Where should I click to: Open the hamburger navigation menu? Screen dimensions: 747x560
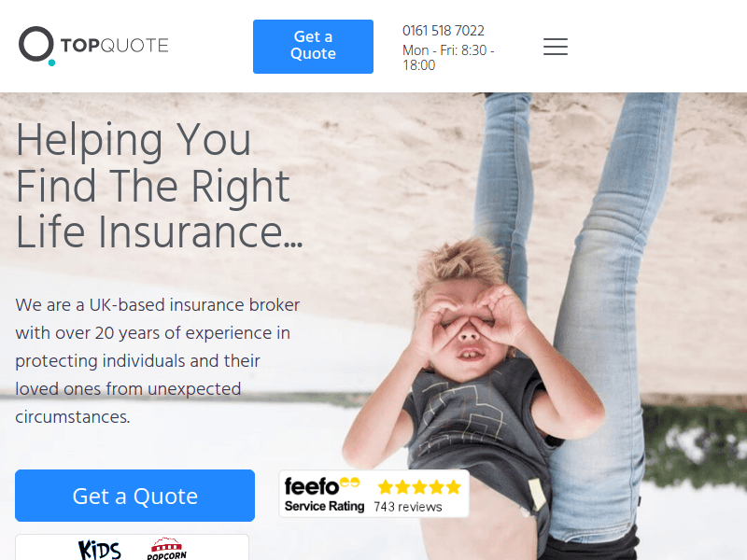555,47
